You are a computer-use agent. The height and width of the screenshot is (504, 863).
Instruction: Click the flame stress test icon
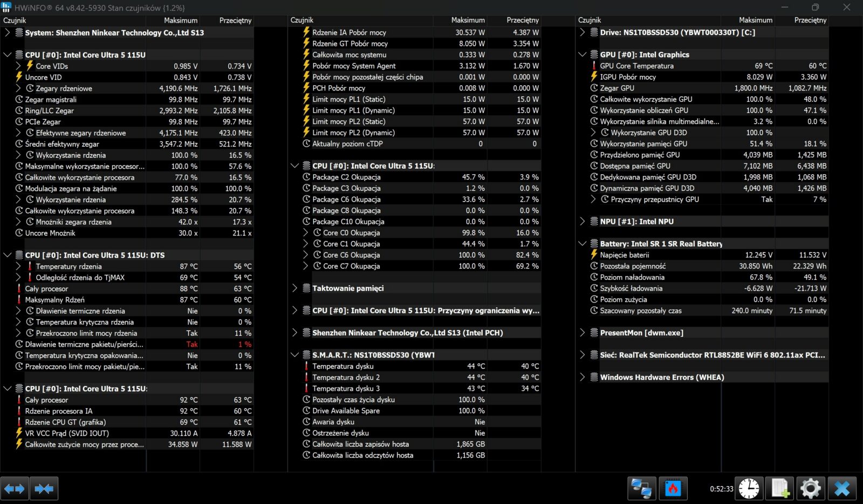(673, 489)
